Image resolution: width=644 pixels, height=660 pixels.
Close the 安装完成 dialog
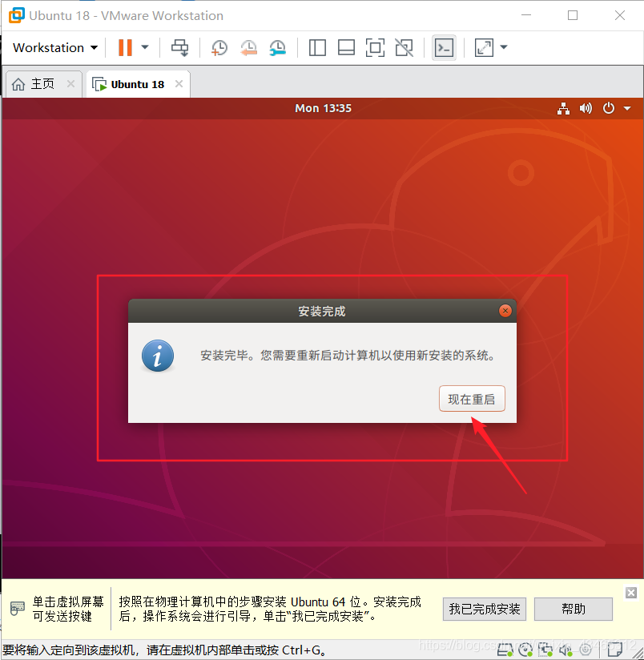click(x=505, y=311)
